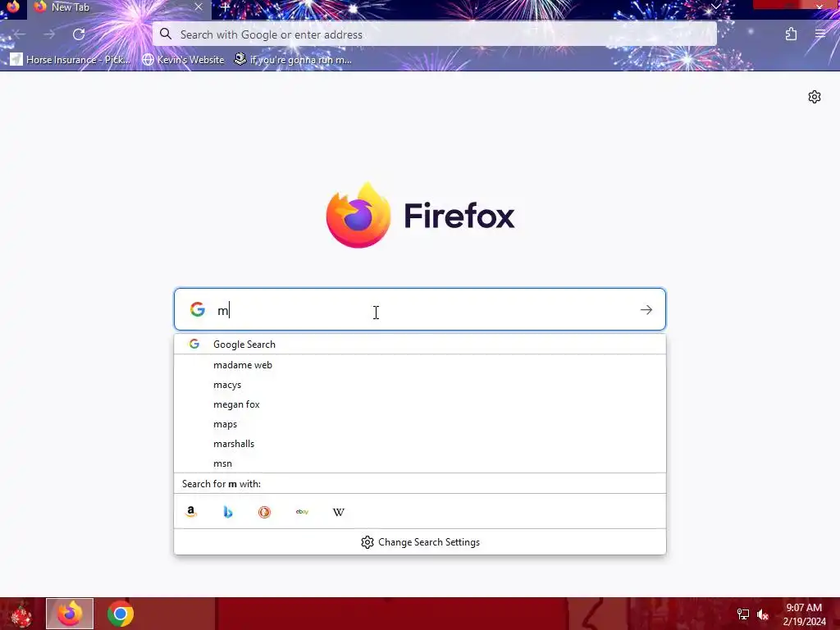Click the Google search box on new tab
This screenshot has width=840, height=630.
pos(420,309)
